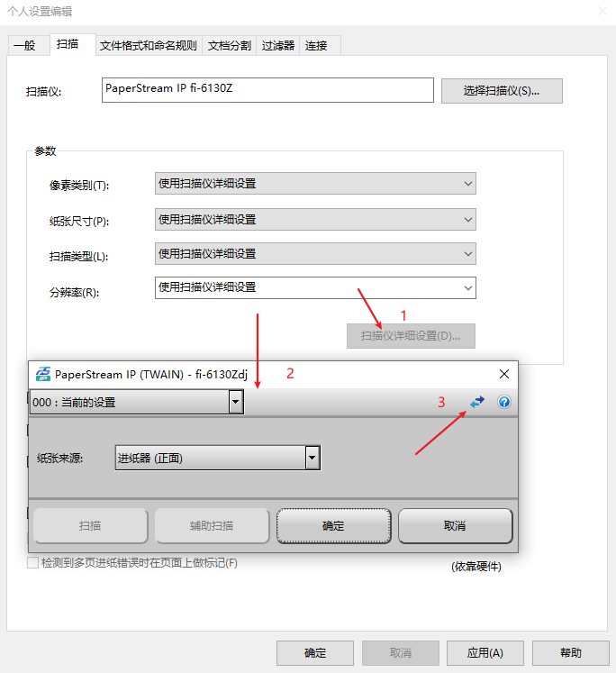This screenshot has width=616, height=673.
Task: Click the 纸张来源: label
Action: [x=60, y=459]
